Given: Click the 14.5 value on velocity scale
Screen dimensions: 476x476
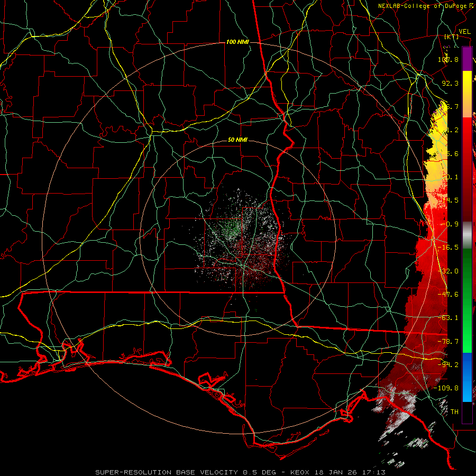Looking at the screenshot, I should coord(450,200).
